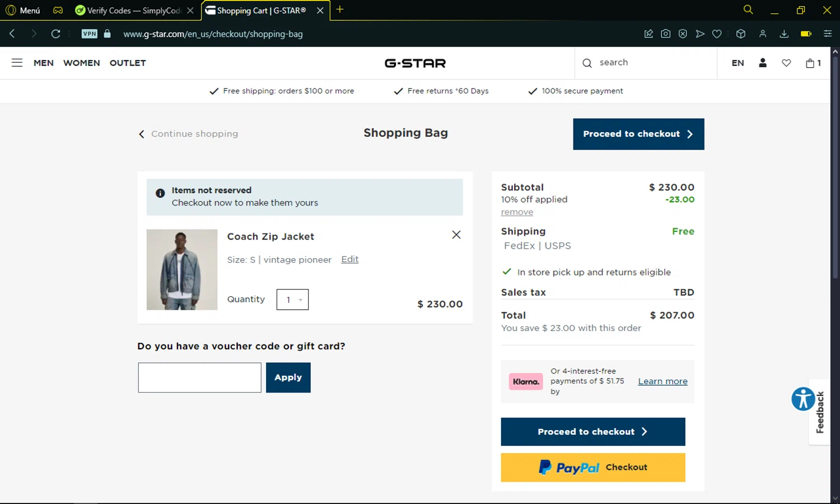Open the MEN menu
840x504 pixels.
tap(44, 63)
